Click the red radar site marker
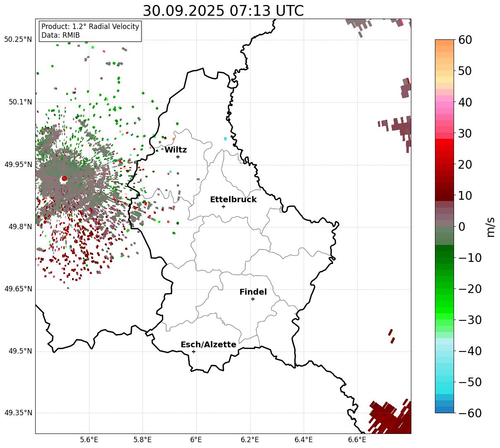Screen dimensions: 500x448 64,179
